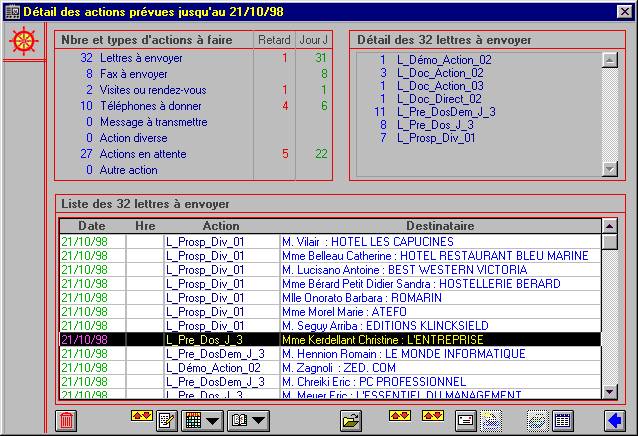Select row Mme Belleau Catherine BLEU MARINE
The height and width of the screenshot is (436, 638).
[330, 256]
